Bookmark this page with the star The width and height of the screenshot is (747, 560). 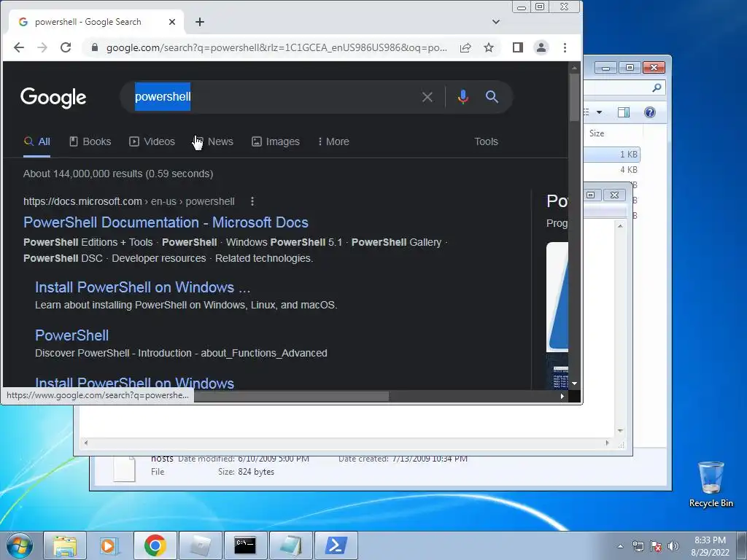489,47
